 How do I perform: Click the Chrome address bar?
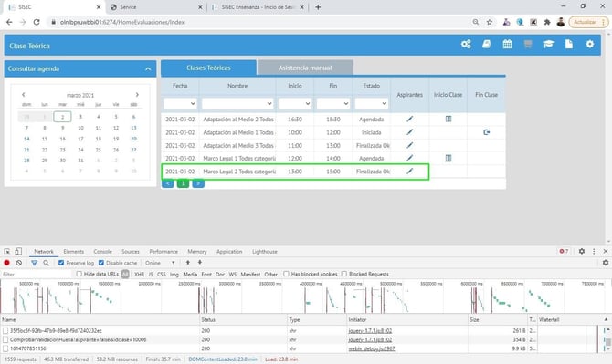click(x=258, y=22)
